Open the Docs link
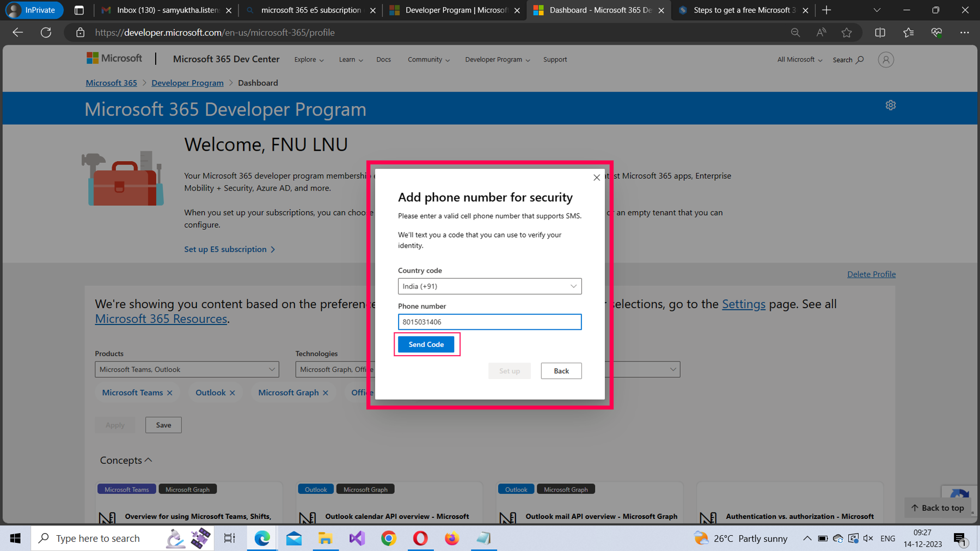 click(383, 59)
